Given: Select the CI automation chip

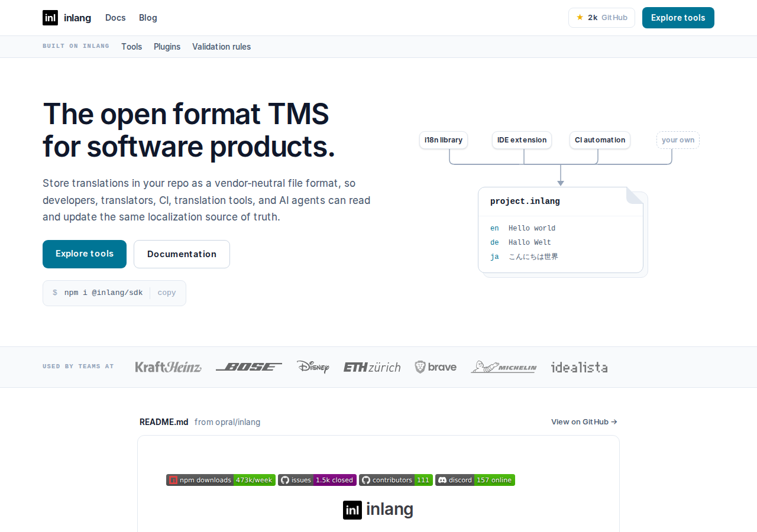Looking at the screenshot, I should pos(600,140).
